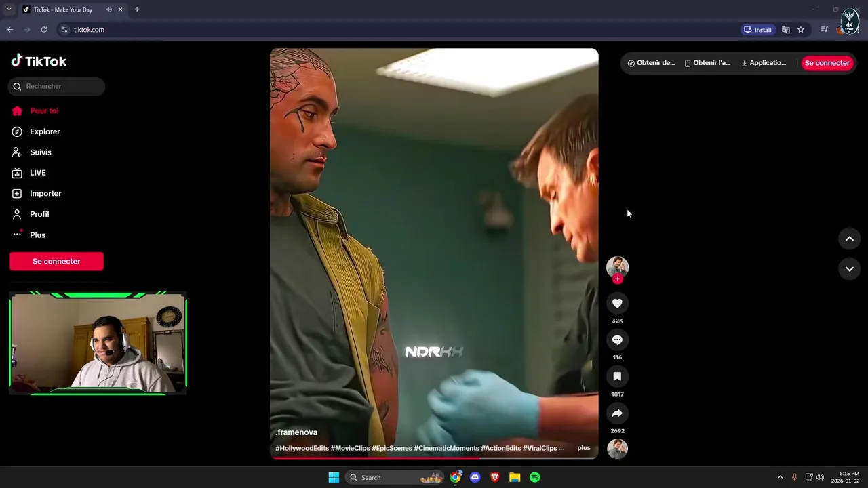The image size is (868, 488).
Task: Close the TikTok - Make Your Day tab
Action: pyautogui.click(x=121, y=9)
